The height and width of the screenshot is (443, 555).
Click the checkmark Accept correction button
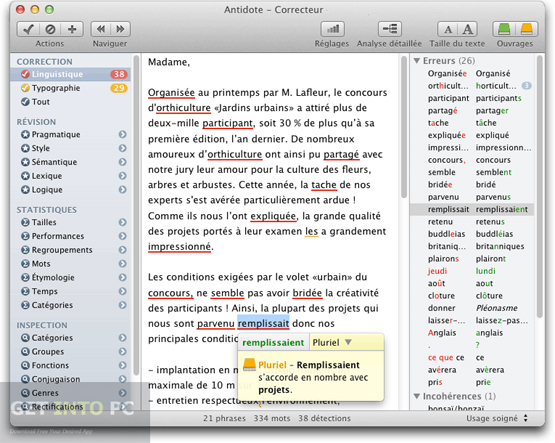pos(28,29)
